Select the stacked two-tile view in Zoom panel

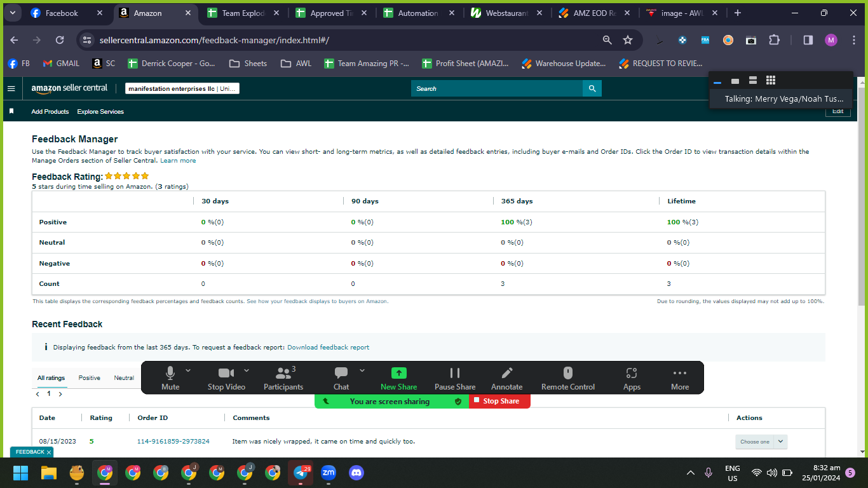click(x=753, y=80)
